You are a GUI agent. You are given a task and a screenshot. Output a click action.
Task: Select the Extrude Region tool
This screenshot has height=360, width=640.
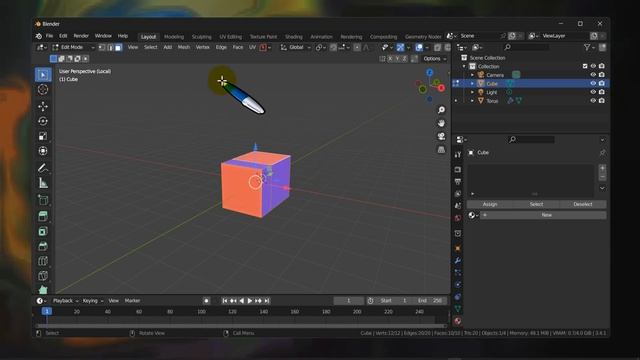[43, 216]
